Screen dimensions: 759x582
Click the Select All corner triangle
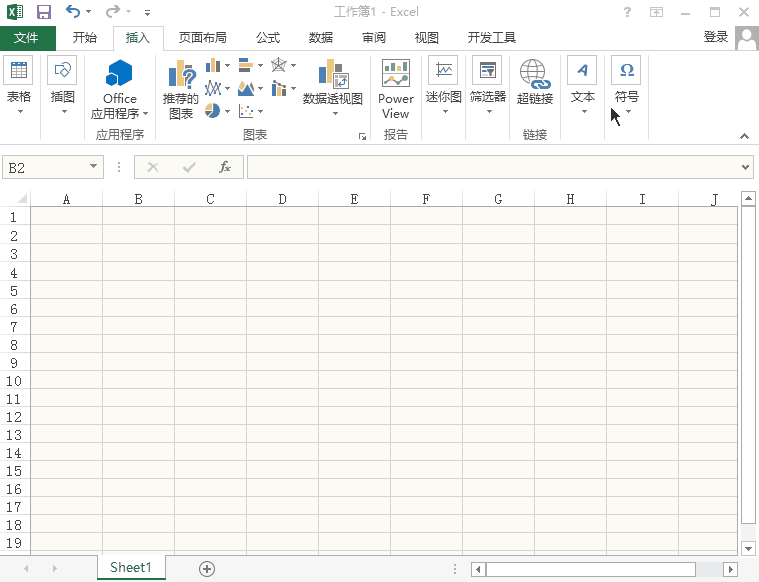pyautogui.click(x=22, y=199)
